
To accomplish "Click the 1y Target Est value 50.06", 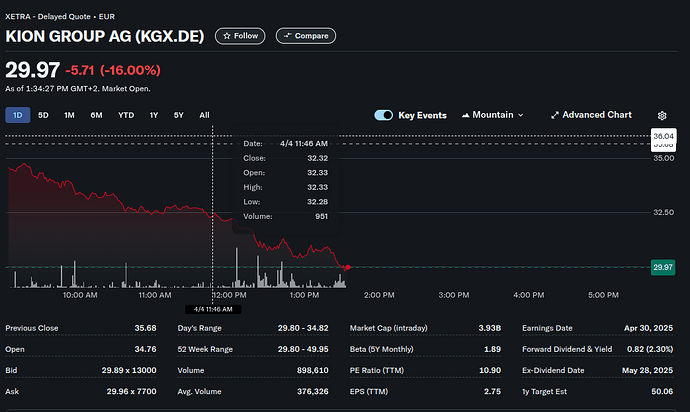I will [x=662, y=391].
